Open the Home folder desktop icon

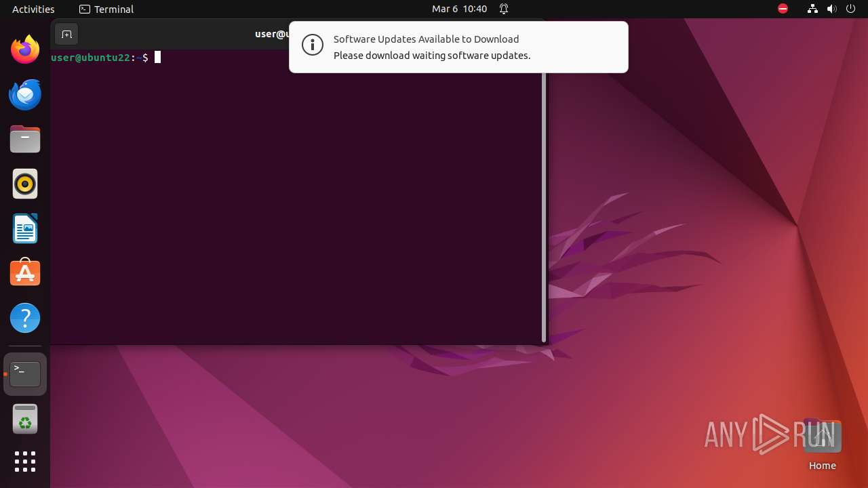[x=822, y=445]
